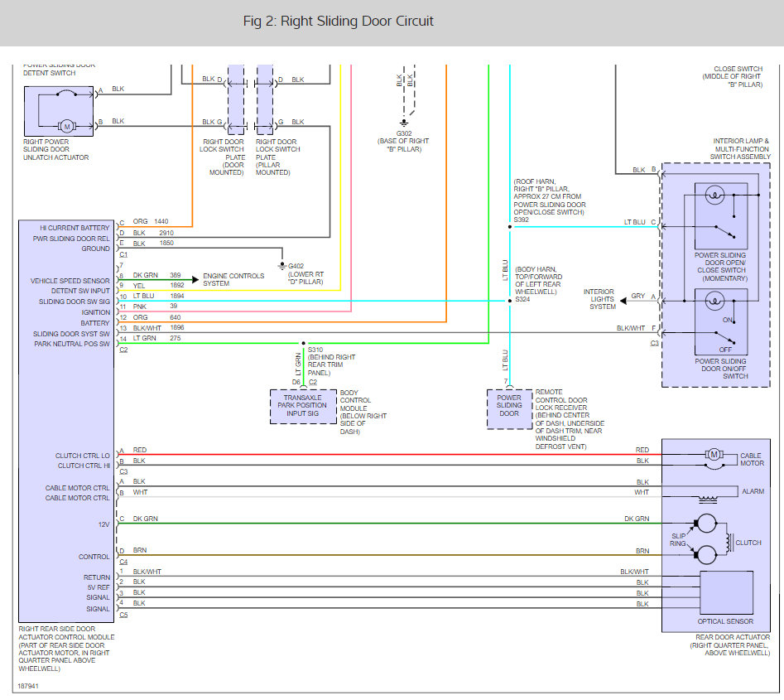Click the '12V' pin label

coord(103,524)
